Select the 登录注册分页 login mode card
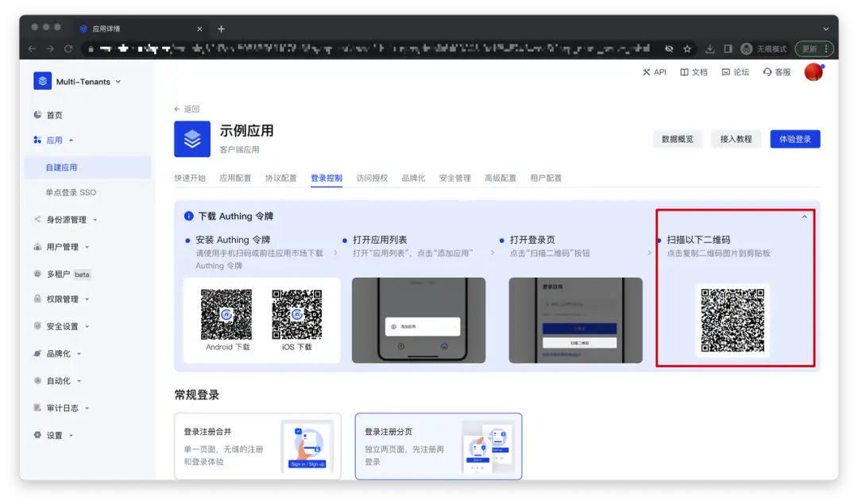The height and width of the screenshot is (504, 858). (439, 446)
